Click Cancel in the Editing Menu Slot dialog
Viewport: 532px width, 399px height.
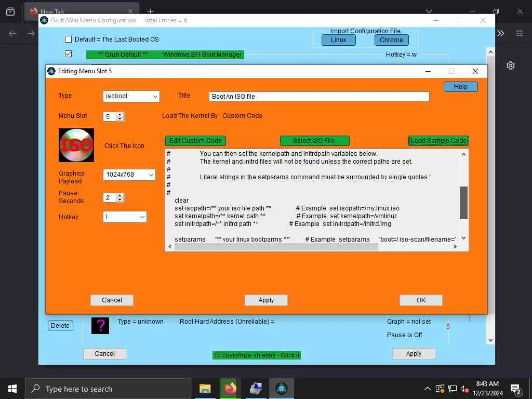(x=112, y=300)
